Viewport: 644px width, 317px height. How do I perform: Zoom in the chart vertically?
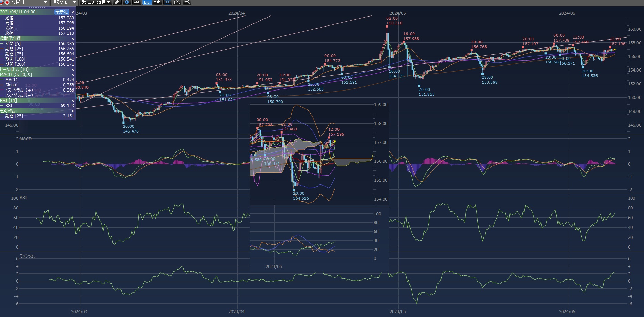(186, 2)
